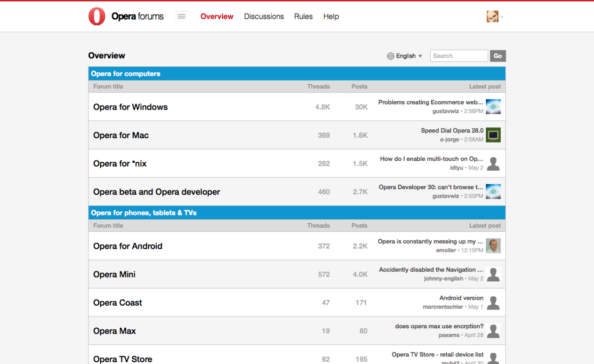Open the a-jorge user profile link
Image resolution: width=594 pixels, height=364 pixels.
[450, 140]
